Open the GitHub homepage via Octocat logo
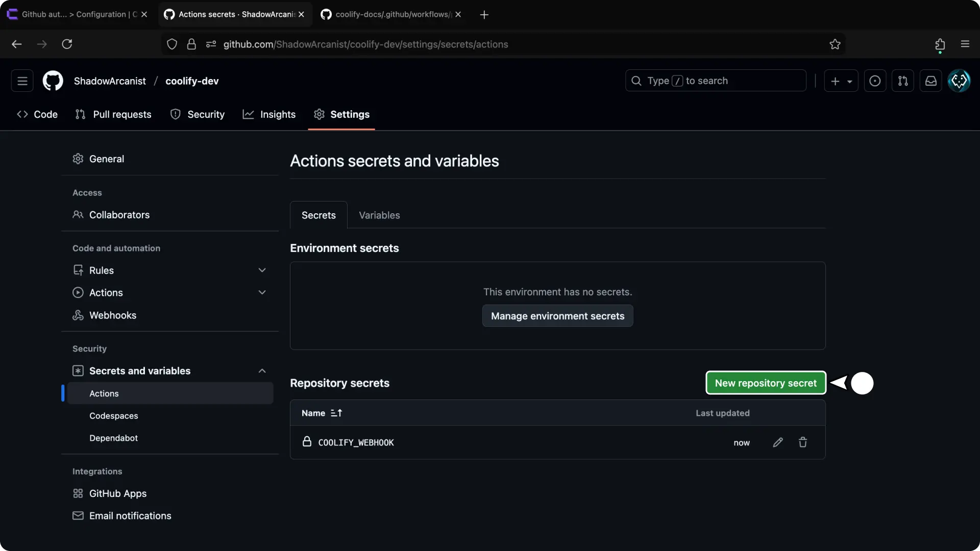The width and height of the screenshot is (980, 551). [53, 81]
